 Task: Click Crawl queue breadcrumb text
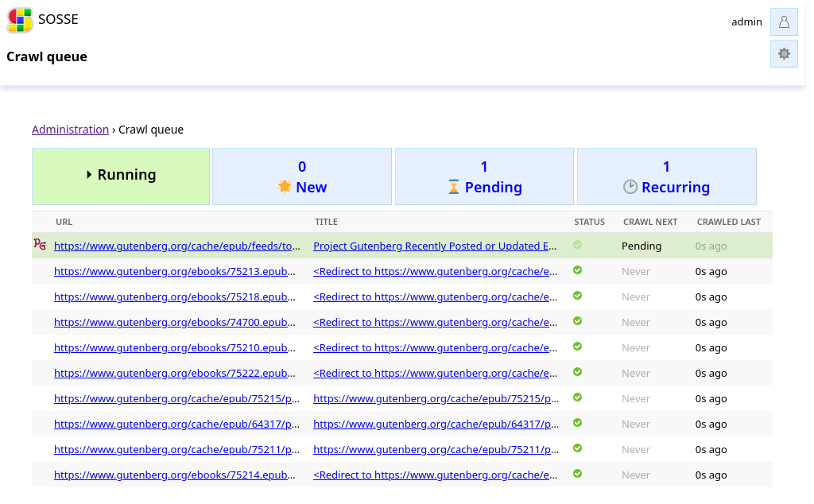pos(150,130)
